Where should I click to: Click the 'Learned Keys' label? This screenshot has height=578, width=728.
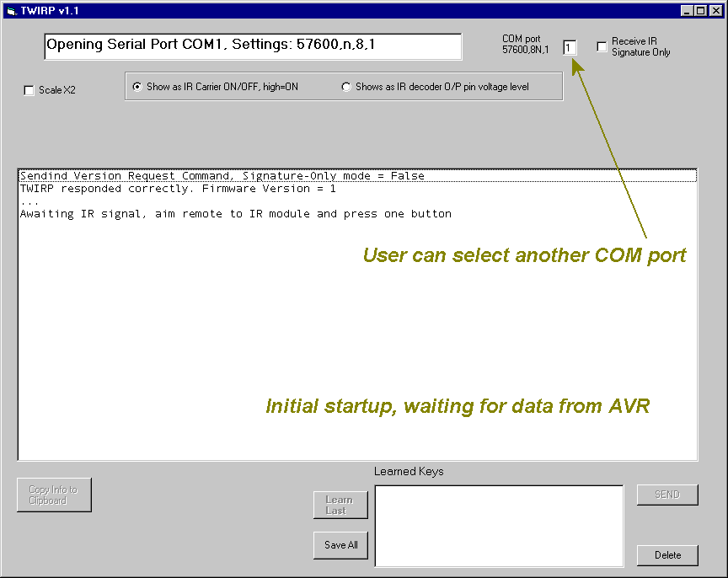[x=409, y=472]
